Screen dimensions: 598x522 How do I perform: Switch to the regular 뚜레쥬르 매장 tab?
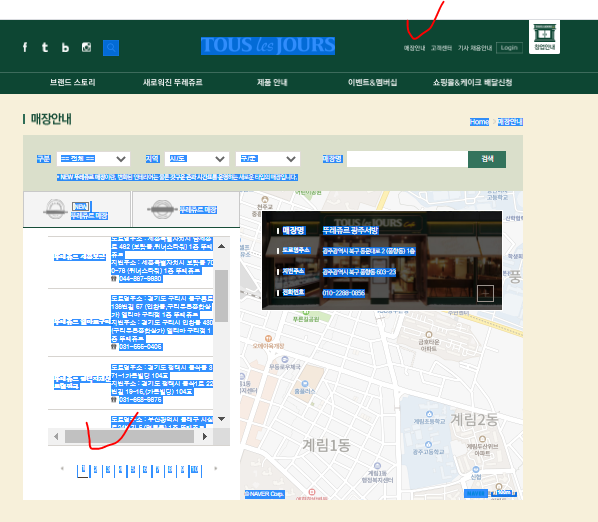click(186, 210)
